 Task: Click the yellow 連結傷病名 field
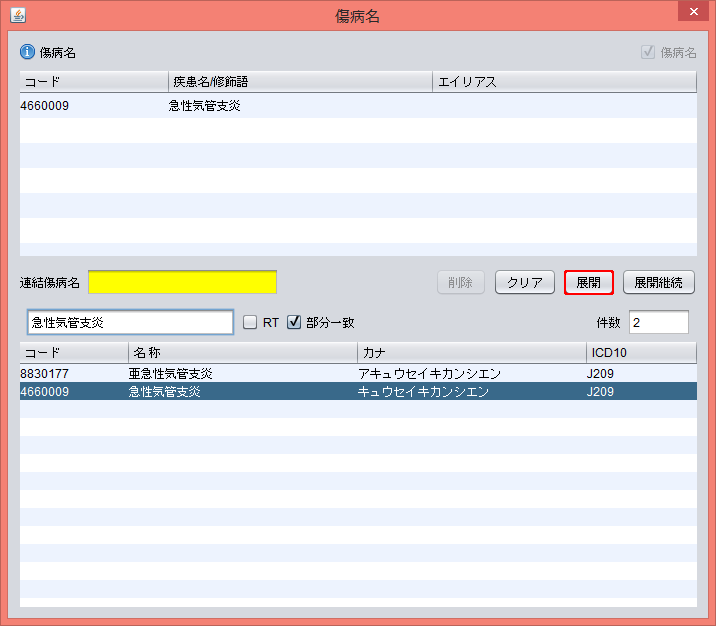182,283
